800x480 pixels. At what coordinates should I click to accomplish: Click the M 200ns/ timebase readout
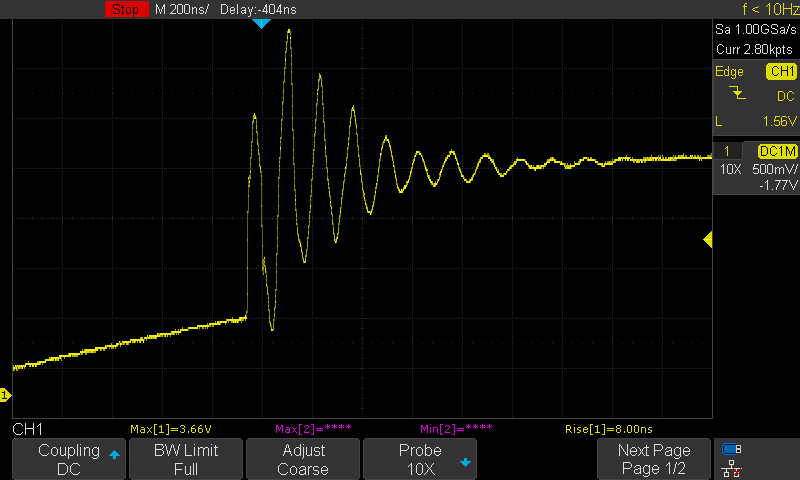181,8
